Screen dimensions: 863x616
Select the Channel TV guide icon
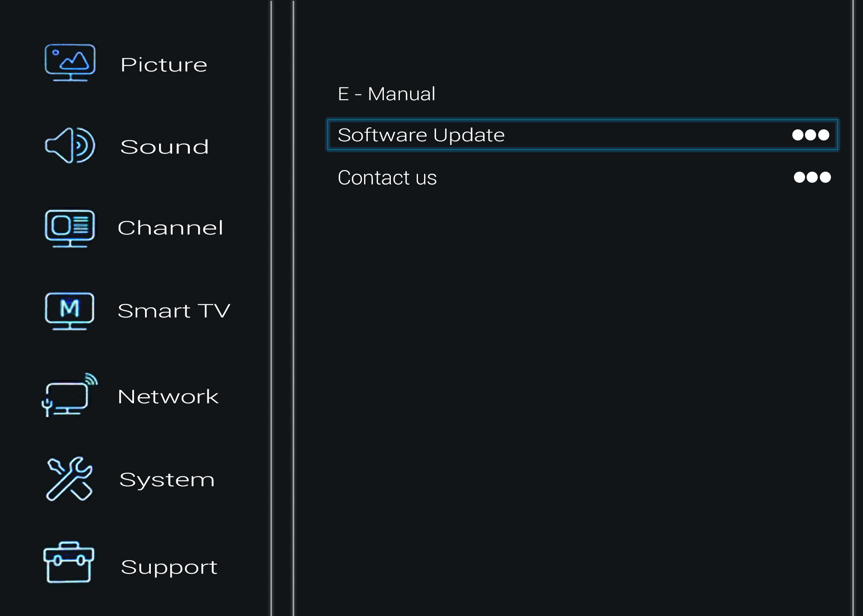pos(70,228)
